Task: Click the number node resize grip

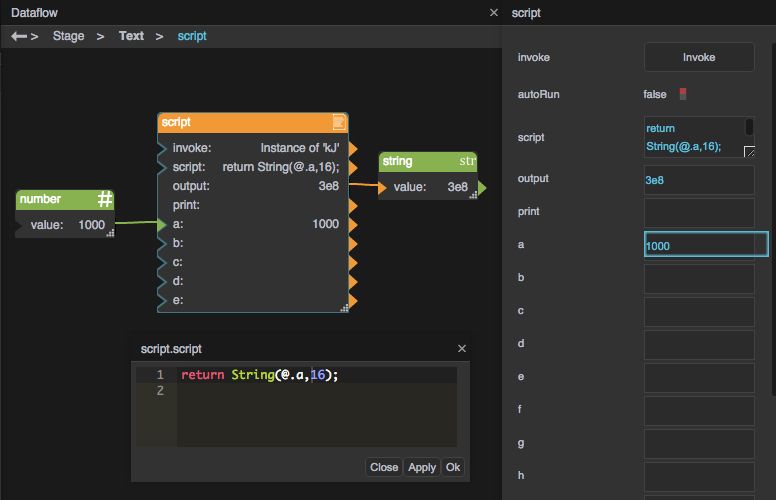Action: point(110,233)
